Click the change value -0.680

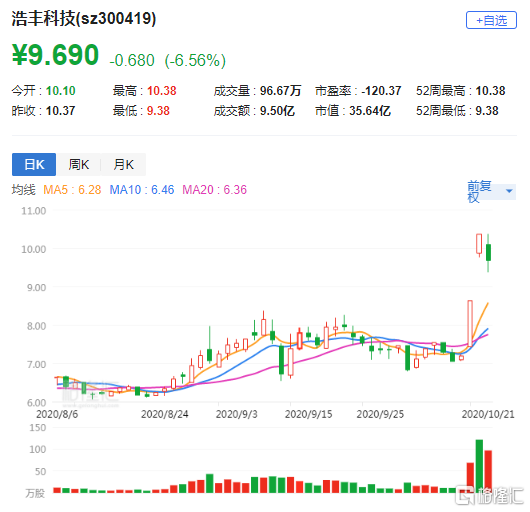coord(132,61)
